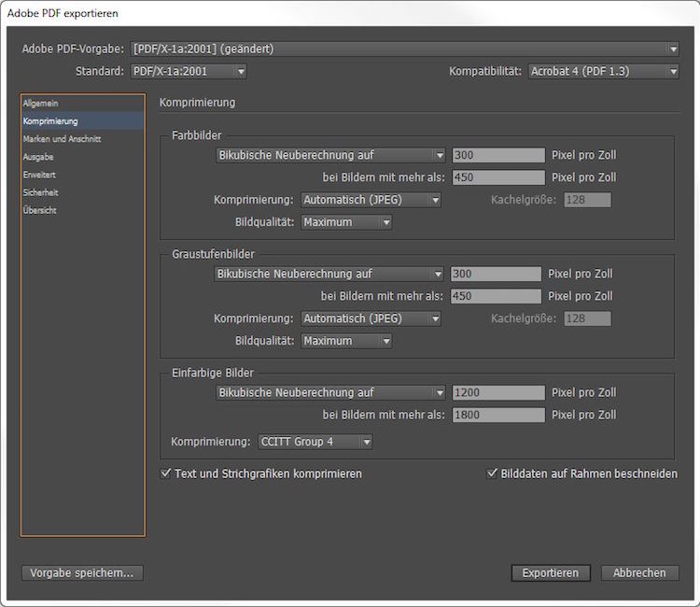Click the Abbrechen button
The height and width of the screenshot is (607, 700).
coord(639,573)
